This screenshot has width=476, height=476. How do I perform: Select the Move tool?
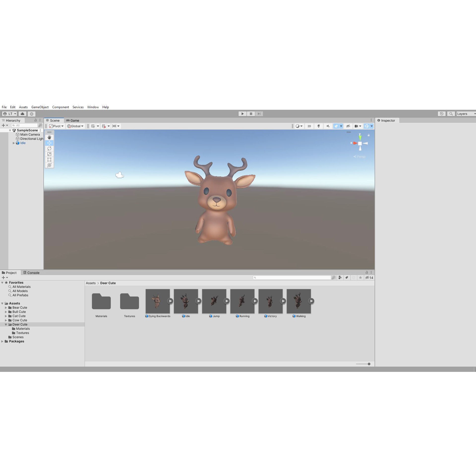pyautogui.click(x=49, y=143)
